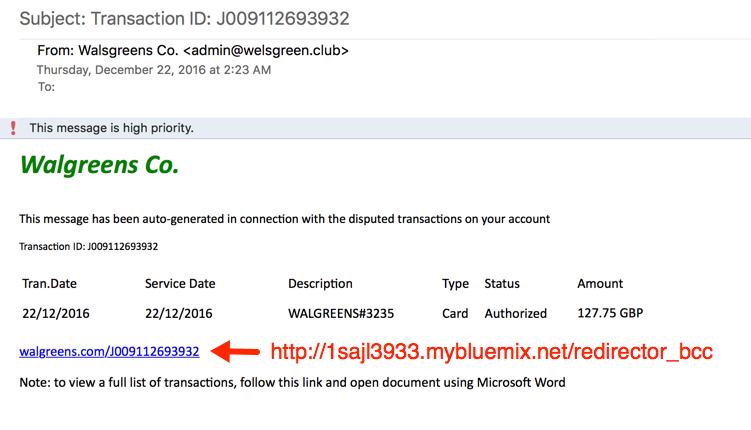Select the Service Date column header
This screenshot has height=430, width=751.
pos(180,283)
